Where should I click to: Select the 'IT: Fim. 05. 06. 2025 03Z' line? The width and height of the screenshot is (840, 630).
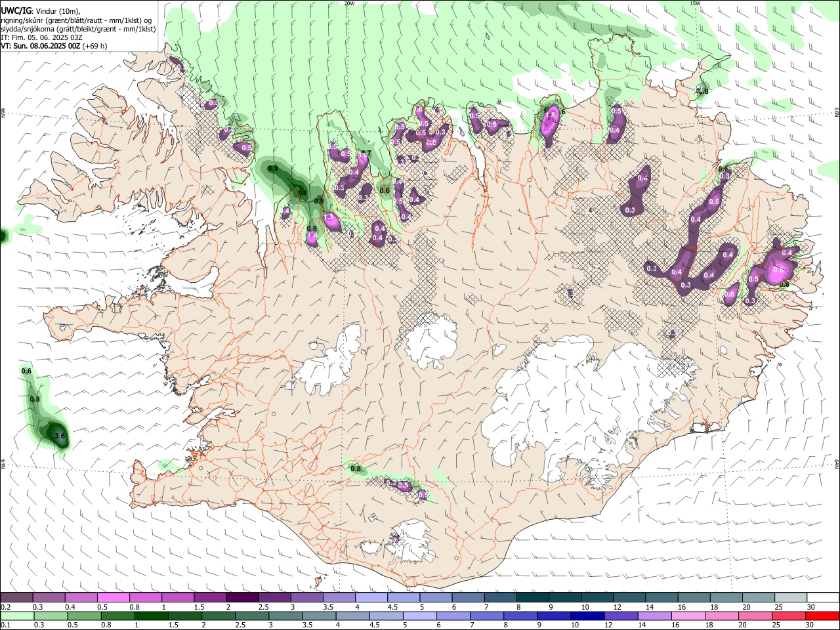tap(41, 37)
